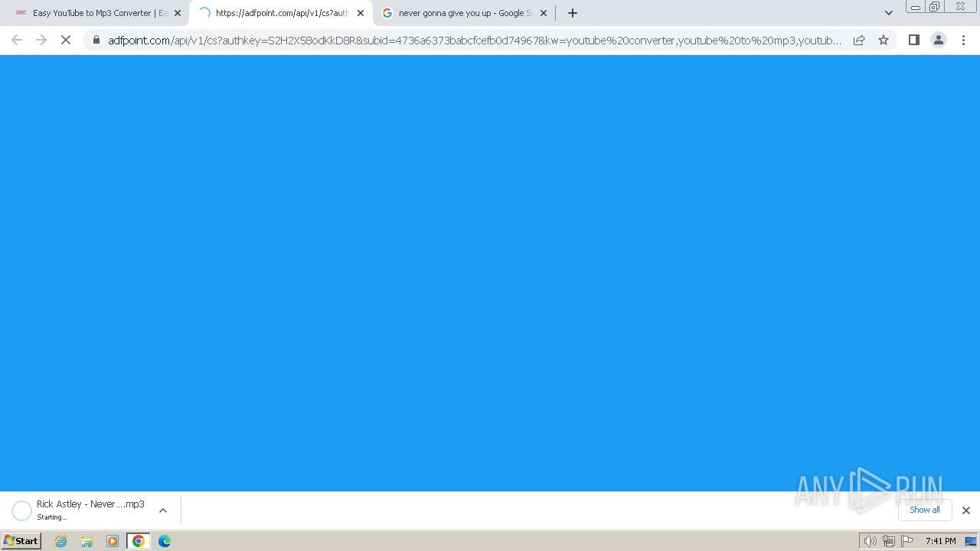Open the tab search dropdown
Image resolution: width=980 pixels, height=551 pixels.
[888, 13]
